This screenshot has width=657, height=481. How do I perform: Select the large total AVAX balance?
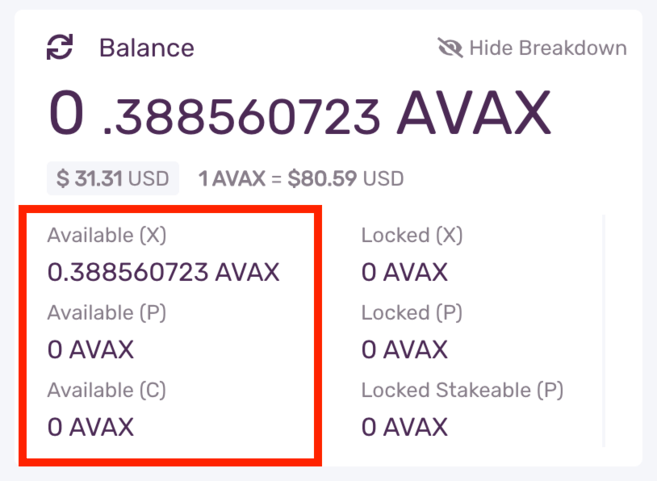point(299,115)
